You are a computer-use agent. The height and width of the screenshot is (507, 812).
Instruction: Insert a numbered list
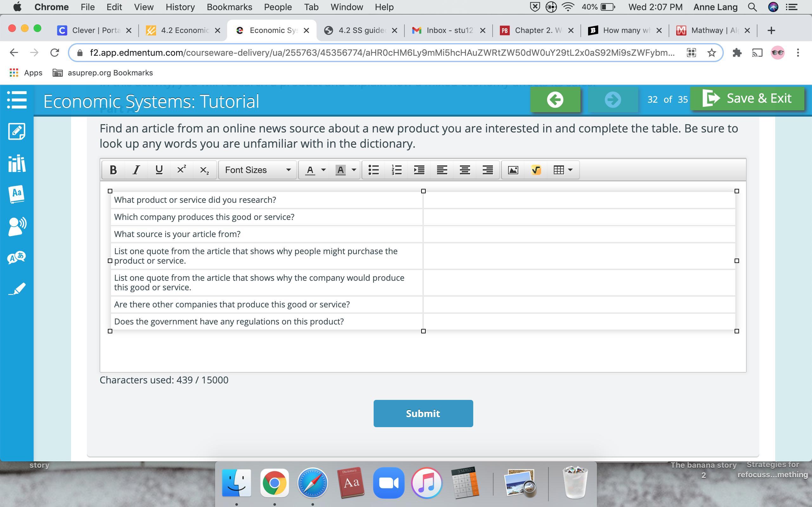coord(396,170)
